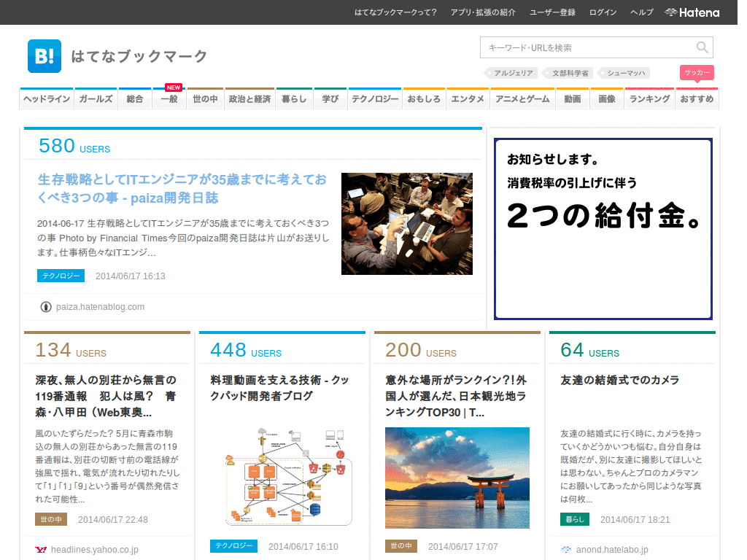This screenshot has height=560, width=747.
Task: Switch to the 総合 tab
Action: coord(135,99)
